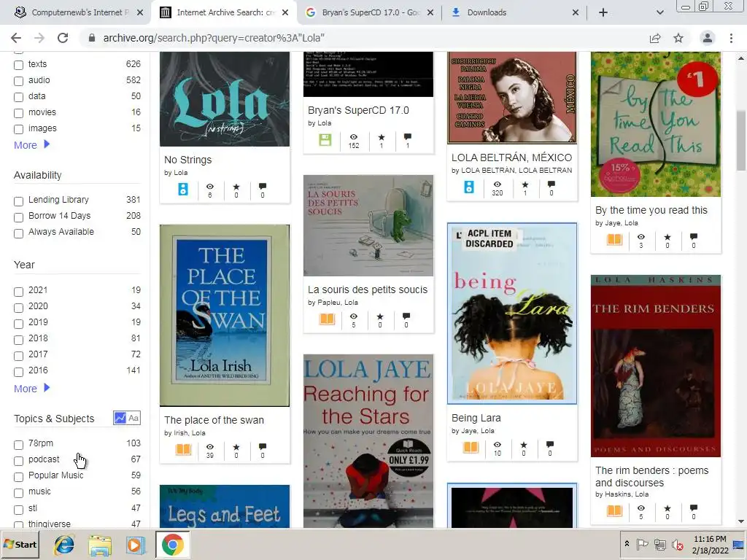Go back to the previous page
Viewport: 747px width, 560px height.
(16, 38)
